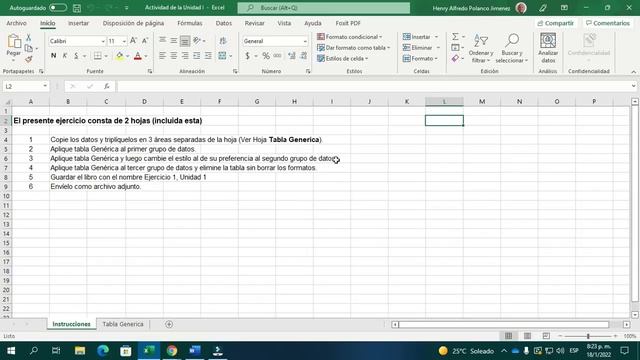Screen dimensions: 640x360
Task: Toggle underline S formatting
Action: (76, 56)
